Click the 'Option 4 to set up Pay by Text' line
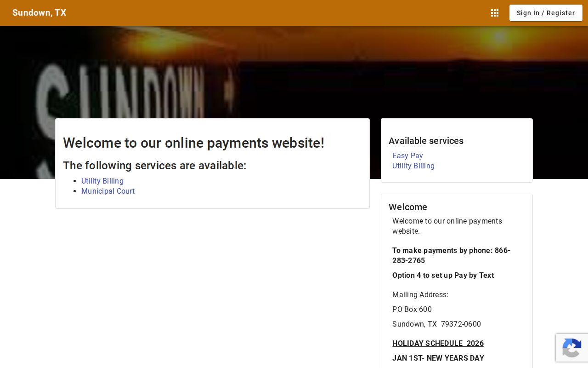Viewport: 588px width, 368px height. [443, 276]
